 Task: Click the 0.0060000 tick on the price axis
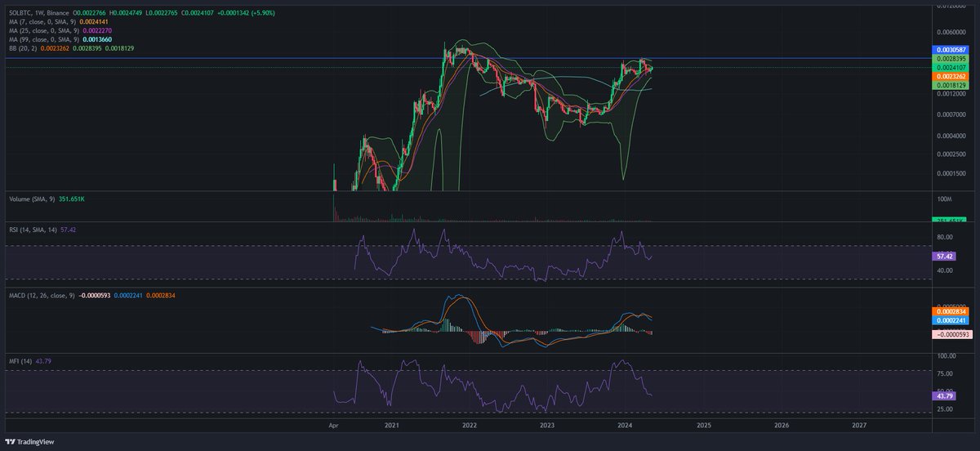tap(951, 31)
